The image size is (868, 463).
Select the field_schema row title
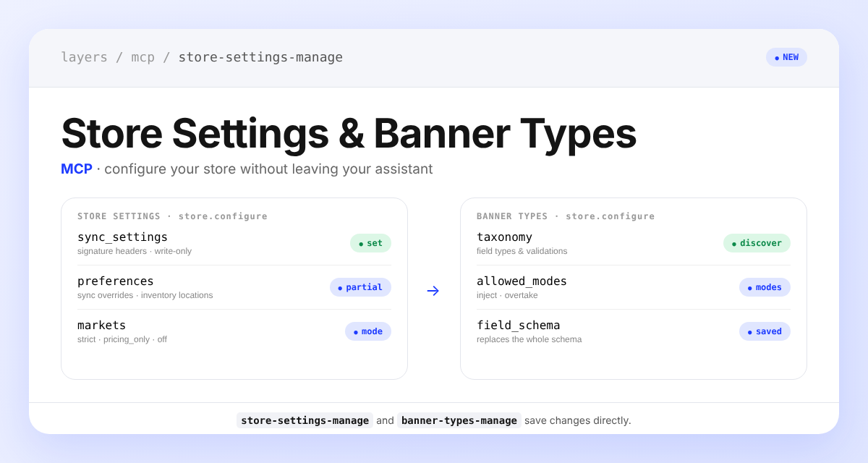pyautogui.click(x=518, y=326)
